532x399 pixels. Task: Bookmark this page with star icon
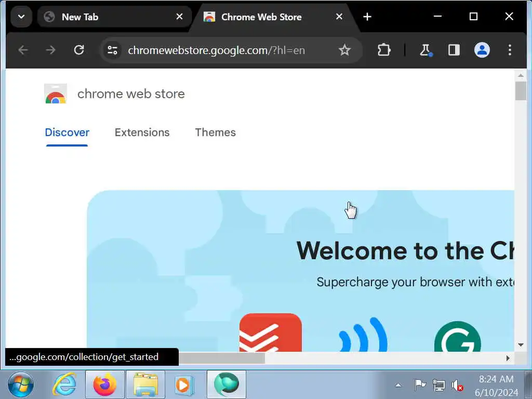click(x=344, y=50)
